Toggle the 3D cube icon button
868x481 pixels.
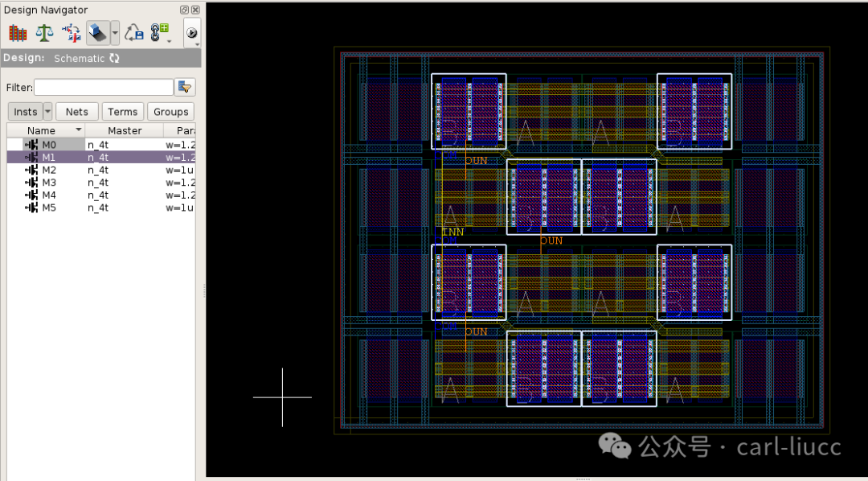98,33
